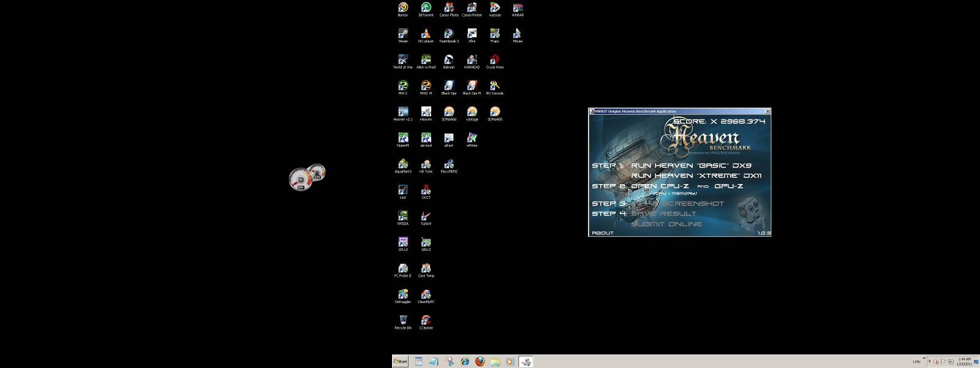980x368 pixels.
Task: Open Firefox from the taskbar
Action: coord(480,362)
